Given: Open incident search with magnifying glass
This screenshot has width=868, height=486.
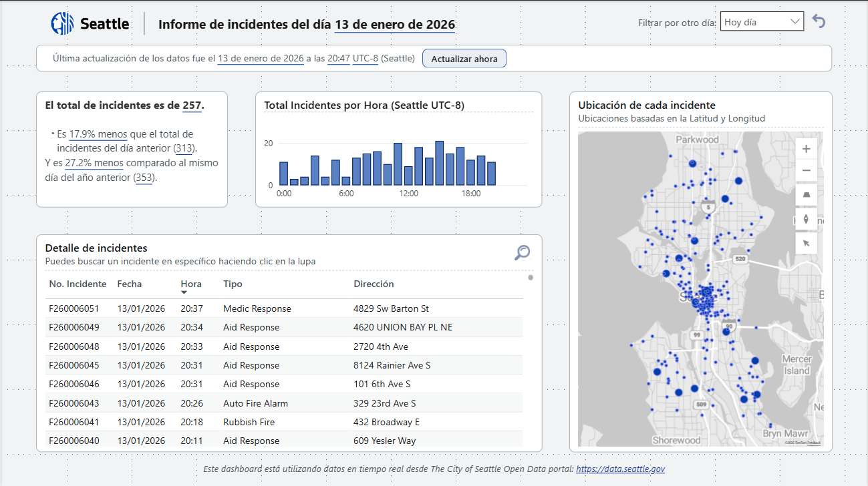Looking at the screenshot, I should [522, 252].
